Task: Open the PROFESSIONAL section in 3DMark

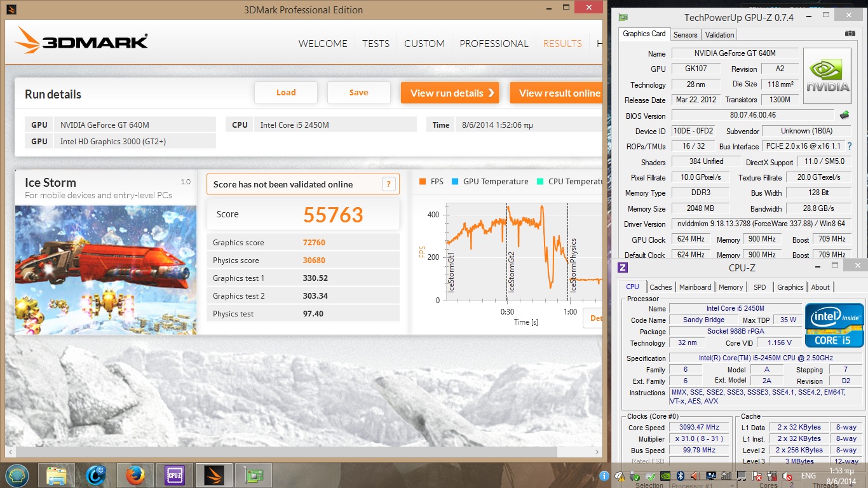Action: coord(494,43)
